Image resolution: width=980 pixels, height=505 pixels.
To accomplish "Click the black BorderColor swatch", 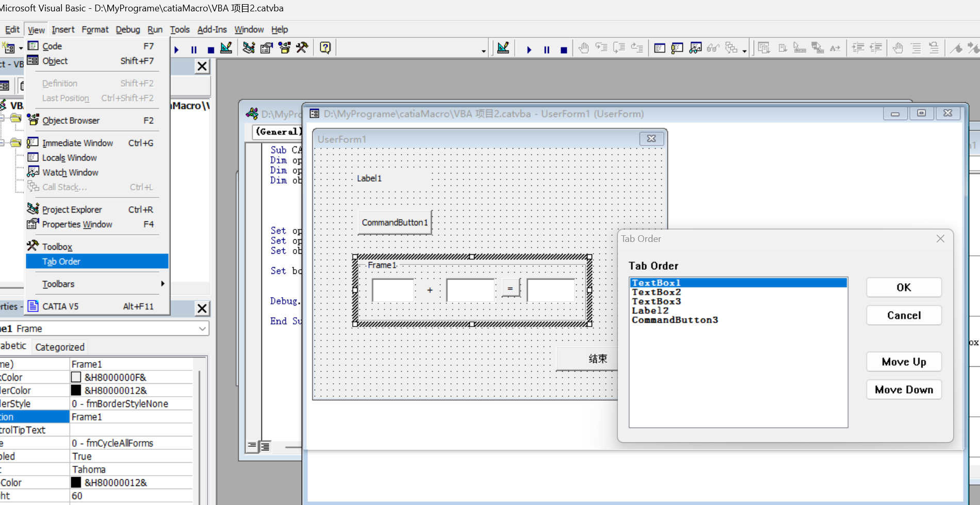I will [76, 390].
